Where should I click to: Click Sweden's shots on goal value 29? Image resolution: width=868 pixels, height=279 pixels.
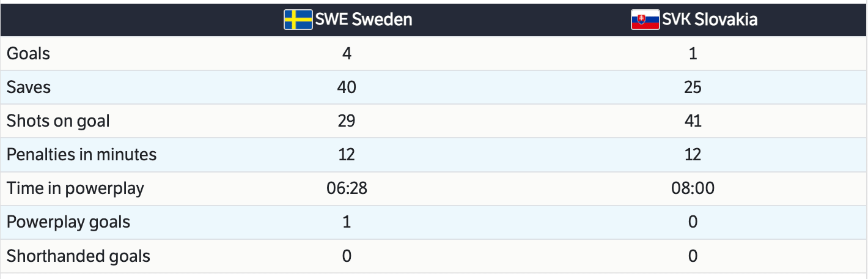[x=347, y=121]
